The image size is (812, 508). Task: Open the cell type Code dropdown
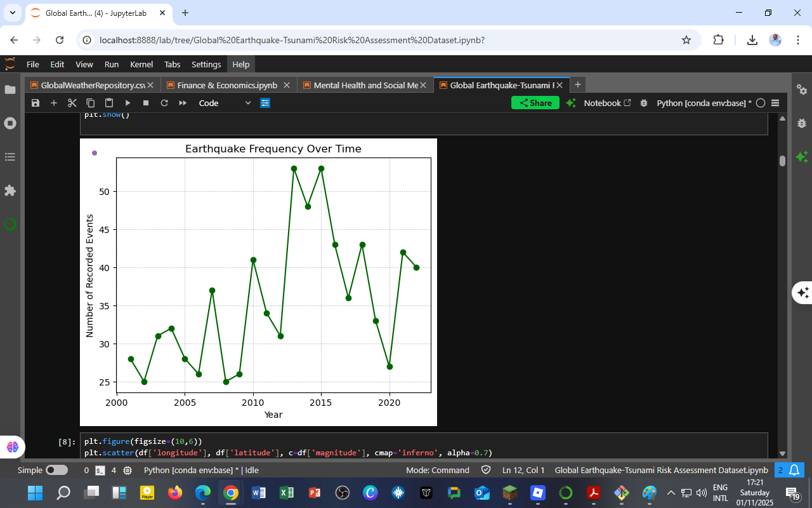(x=225, y=103)
